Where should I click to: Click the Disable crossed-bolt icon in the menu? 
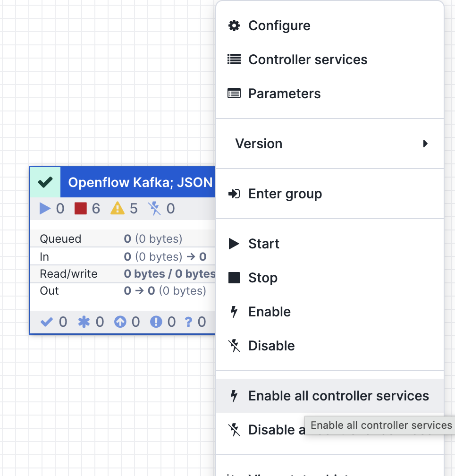234,346
